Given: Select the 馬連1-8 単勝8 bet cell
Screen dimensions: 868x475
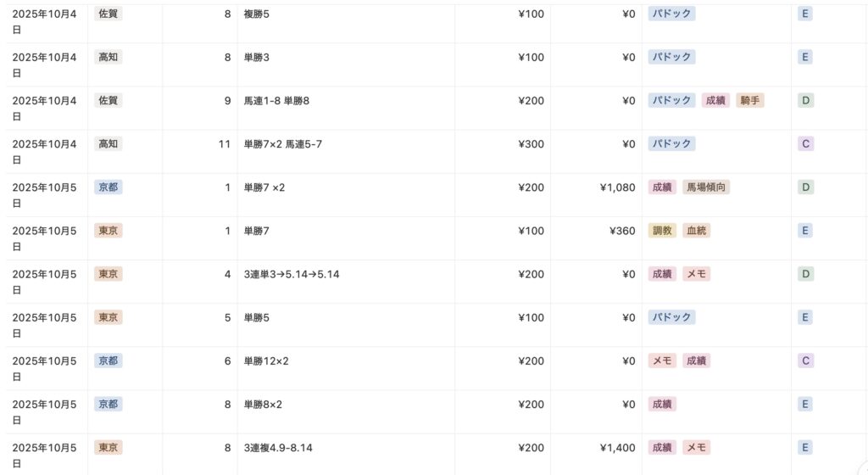Looking at the screenshot, I should [x=276, y=101].
